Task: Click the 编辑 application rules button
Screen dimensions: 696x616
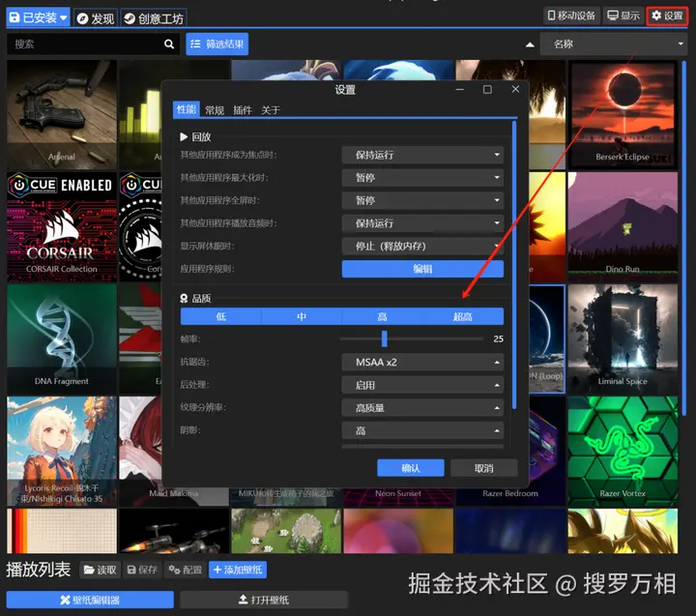Action: point(422,269)
